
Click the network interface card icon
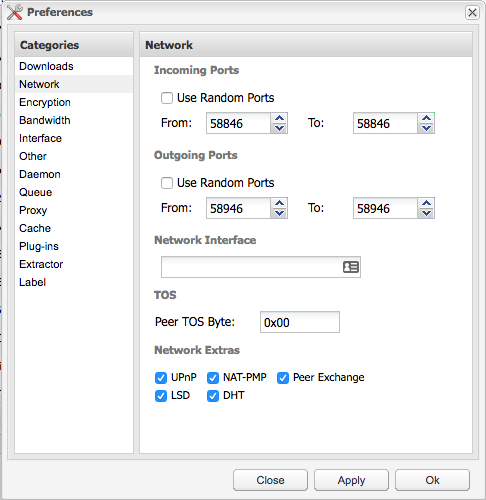coord(351,267)
